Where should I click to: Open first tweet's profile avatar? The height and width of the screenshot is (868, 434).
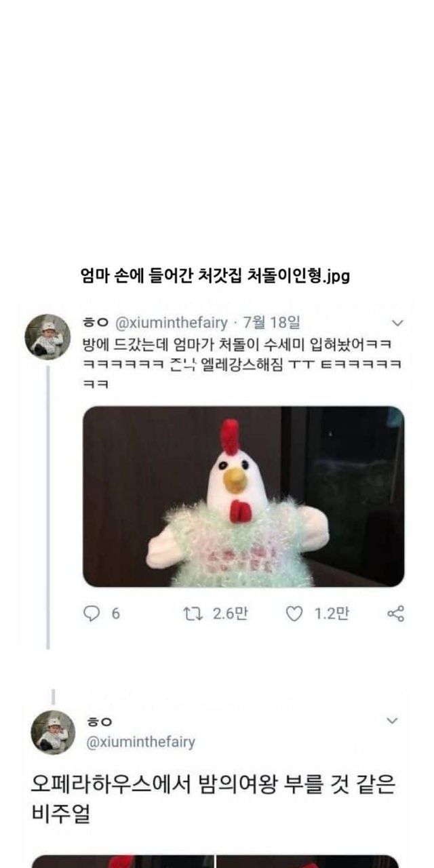point(49,336)
